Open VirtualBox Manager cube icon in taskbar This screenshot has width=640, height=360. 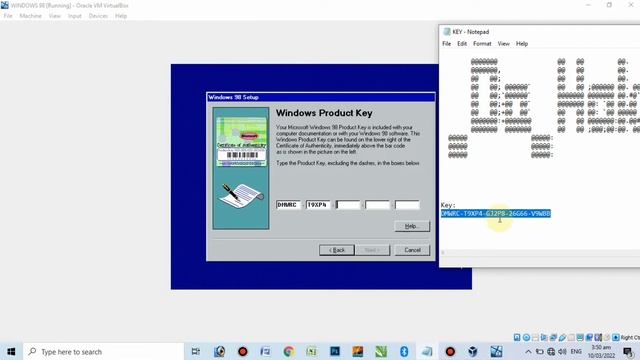473,351
